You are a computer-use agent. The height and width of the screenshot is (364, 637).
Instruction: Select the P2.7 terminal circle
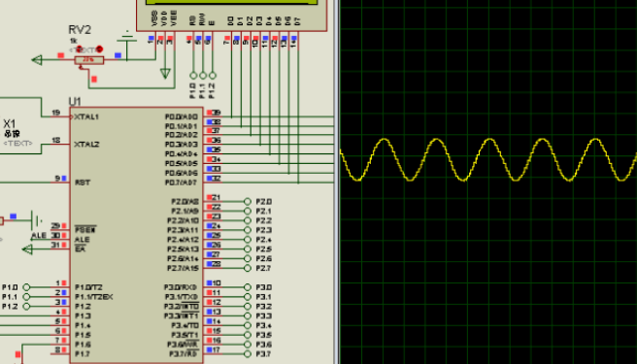point(248,268)
